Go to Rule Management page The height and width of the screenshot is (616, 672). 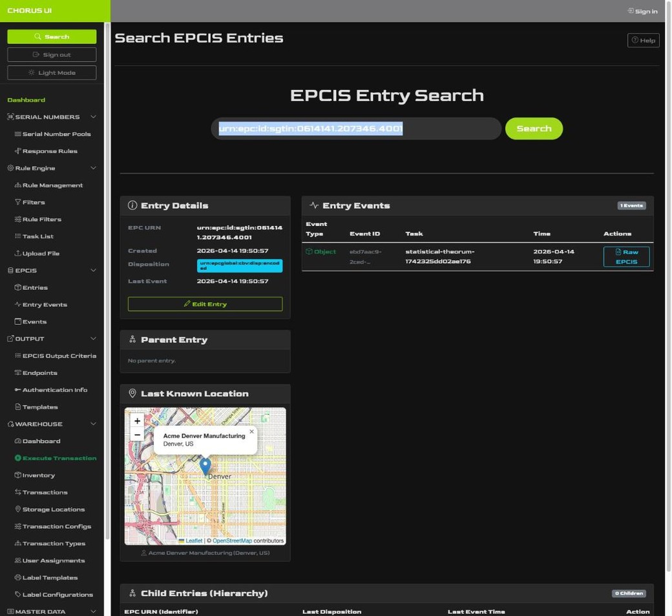pos(48,185)
